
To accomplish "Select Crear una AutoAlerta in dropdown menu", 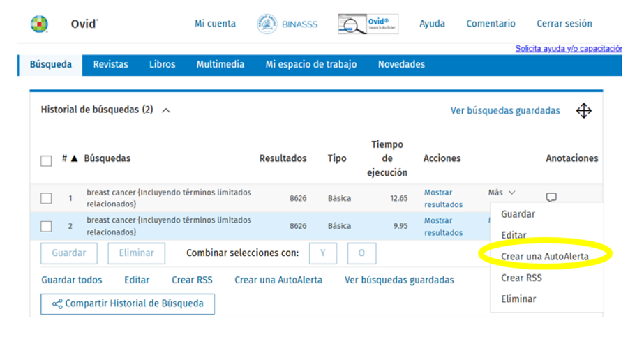I will tap(544, 257).
